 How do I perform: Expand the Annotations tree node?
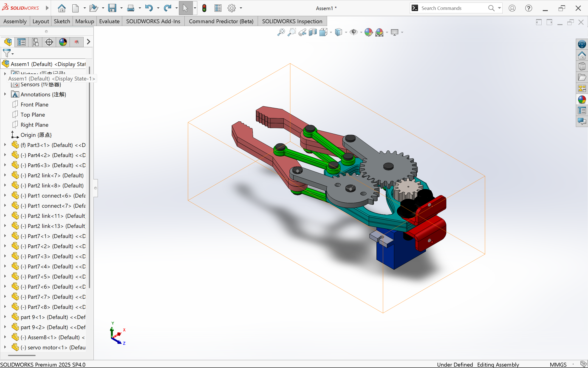pos(5,94)
